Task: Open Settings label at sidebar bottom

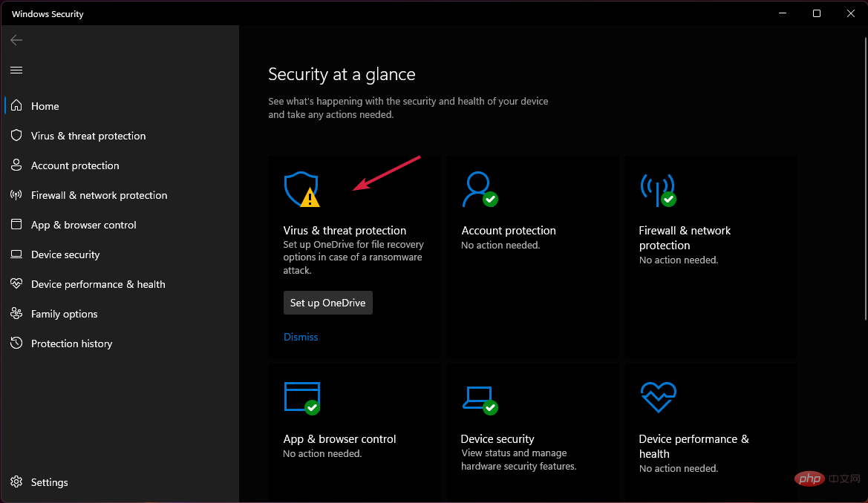Action: pos(49,482)
